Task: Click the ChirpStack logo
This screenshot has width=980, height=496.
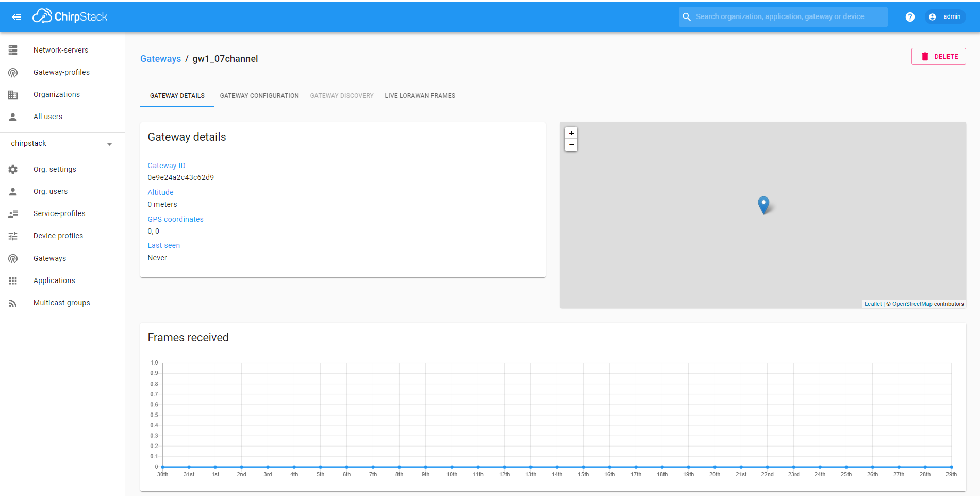Action: [70, 16]
